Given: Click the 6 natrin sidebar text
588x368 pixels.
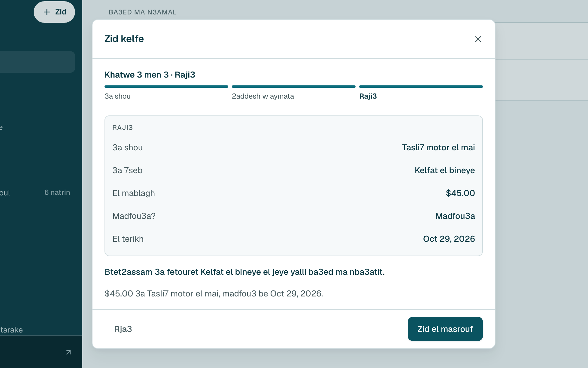Looking at the screenshot, I should coord(57,192).
